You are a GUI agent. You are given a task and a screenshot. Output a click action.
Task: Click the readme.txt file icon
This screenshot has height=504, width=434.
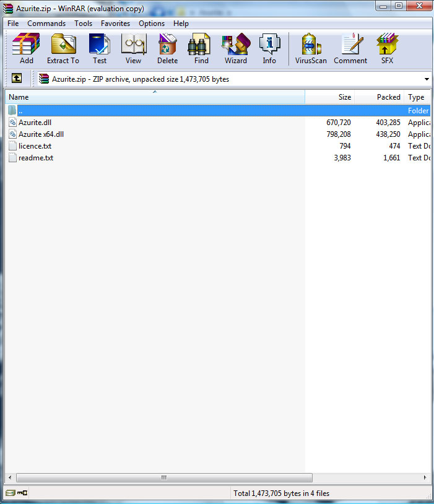(x=12, y=158)
